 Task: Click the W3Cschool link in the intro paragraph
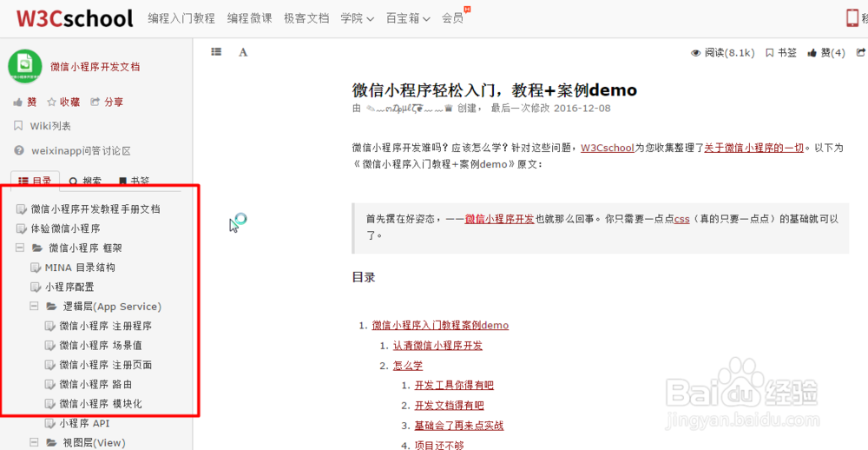608,149
